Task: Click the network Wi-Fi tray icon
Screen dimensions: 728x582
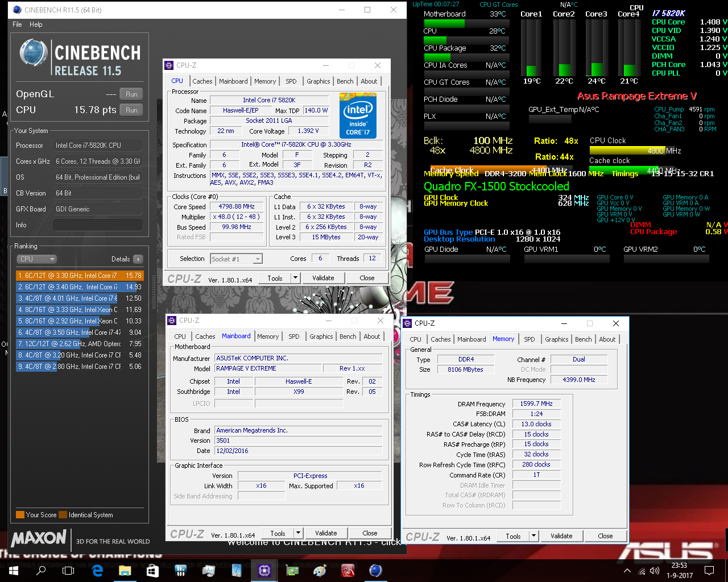Action: point(642,571)
